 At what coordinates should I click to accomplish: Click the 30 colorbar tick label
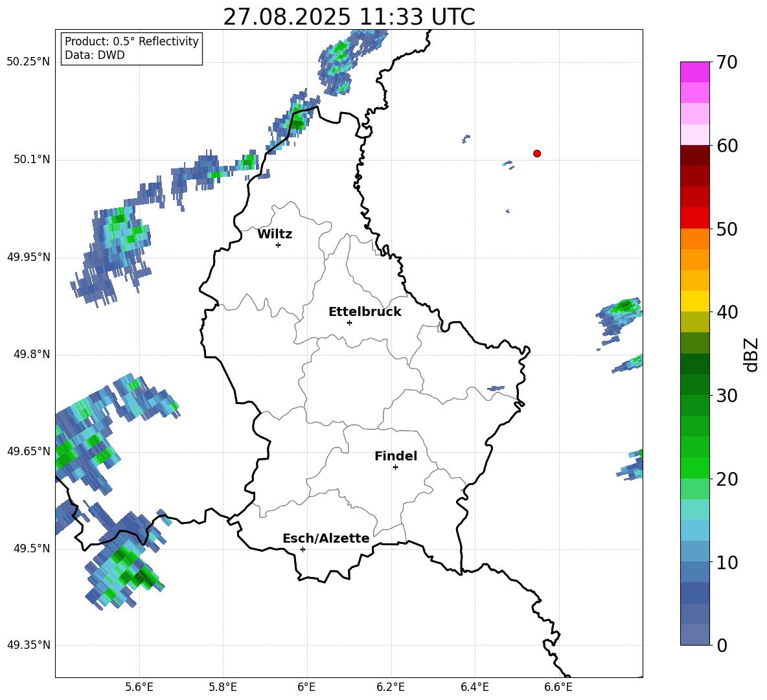726,396
